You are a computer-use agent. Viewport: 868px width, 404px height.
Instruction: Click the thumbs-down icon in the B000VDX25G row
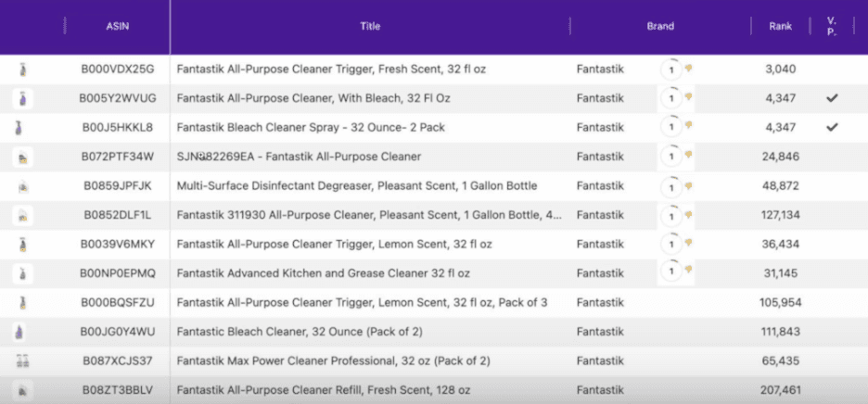[x=689, y=69]
